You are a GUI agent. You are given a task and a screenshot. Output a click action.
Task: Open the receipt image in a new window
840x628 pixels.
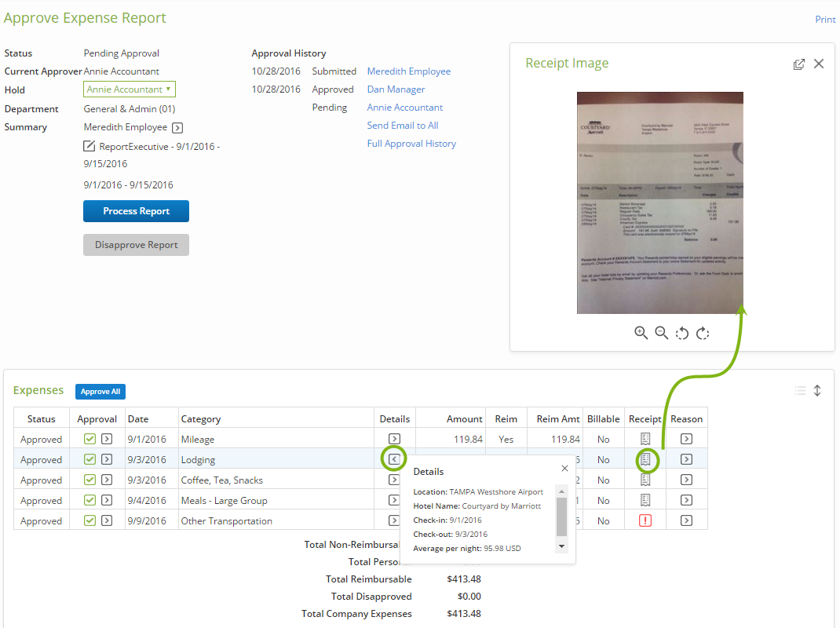(x=798, y=64)
